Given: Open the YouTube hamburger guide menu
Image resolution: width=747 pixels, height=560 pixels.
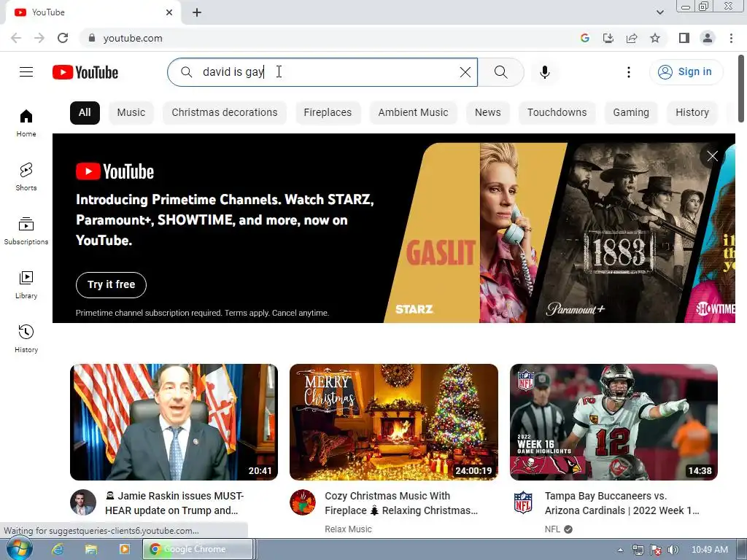Looking at the screenshot, I should click(x=26, y=72).
